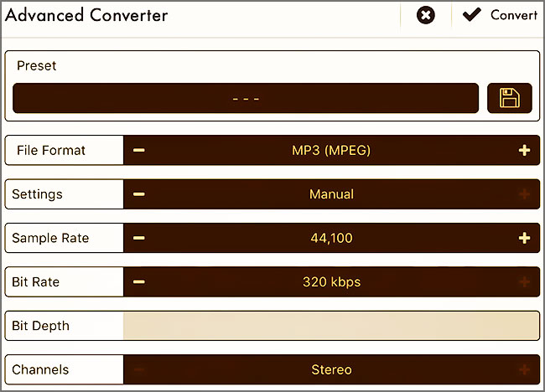Click the cancel X icon in header
Viewport: 545px width, 392px height.
[425, 15]
